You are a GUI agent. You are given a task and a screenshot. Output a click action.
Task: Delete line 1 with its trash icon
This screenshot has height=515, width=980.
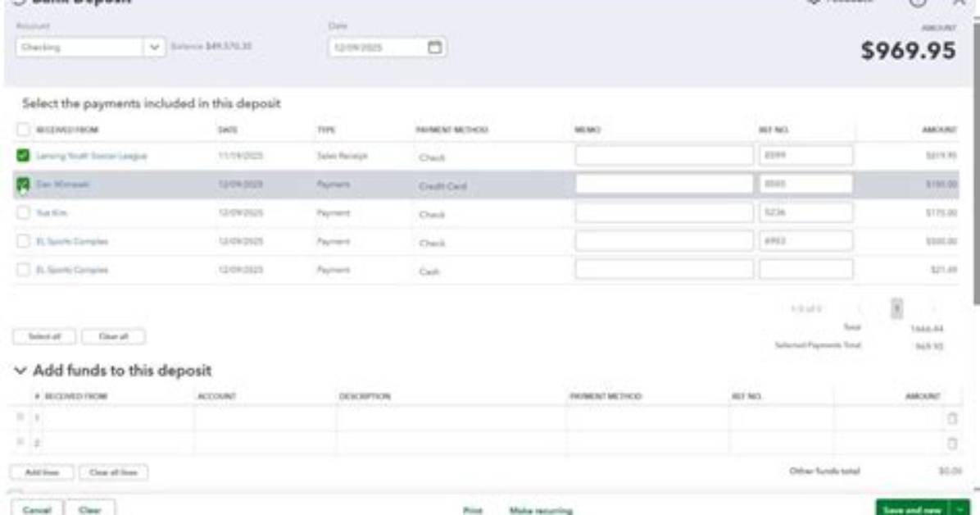952,418
